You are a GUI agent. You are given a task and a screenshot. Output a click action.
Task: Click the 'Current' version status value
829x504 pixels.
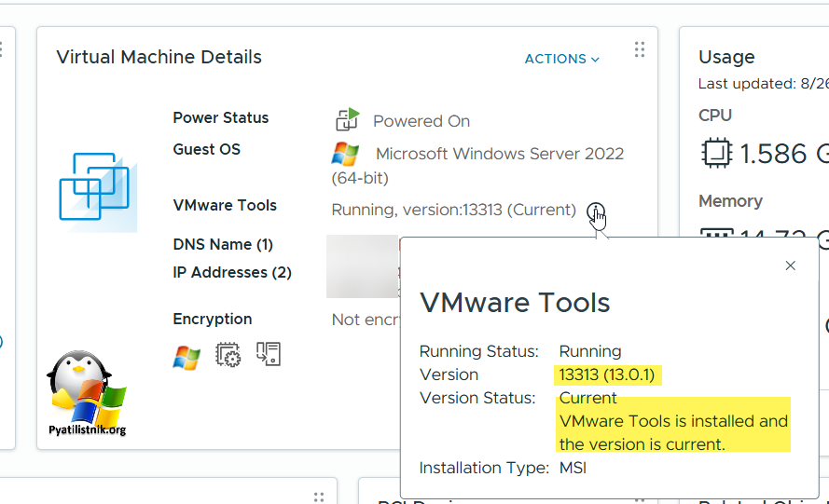point(587,398)
